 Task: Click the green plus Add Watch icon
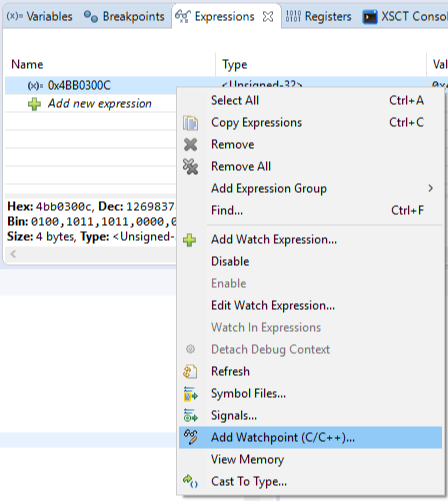click(x=190, y=240)
